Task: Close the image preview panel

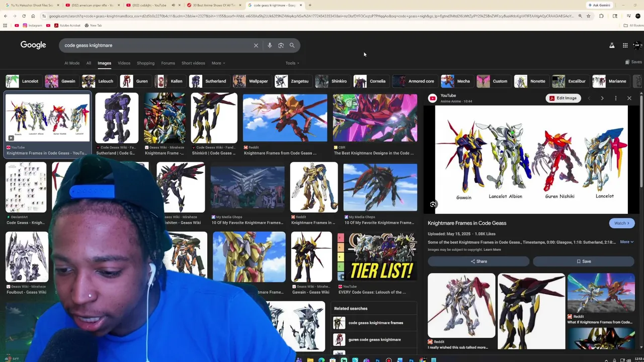Action: tap(629, 98)
